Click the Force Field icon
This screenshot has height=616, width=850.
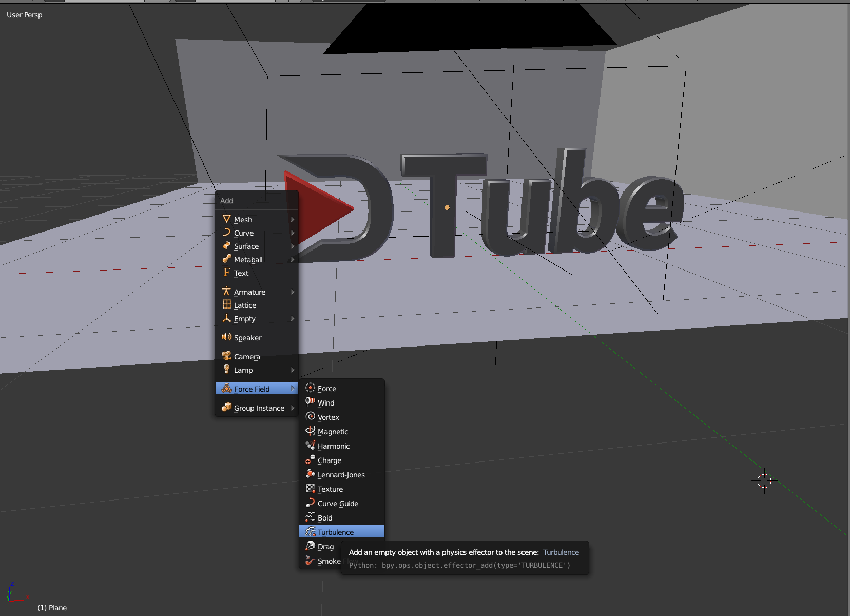pyautogui.click(x=226, y=389)
